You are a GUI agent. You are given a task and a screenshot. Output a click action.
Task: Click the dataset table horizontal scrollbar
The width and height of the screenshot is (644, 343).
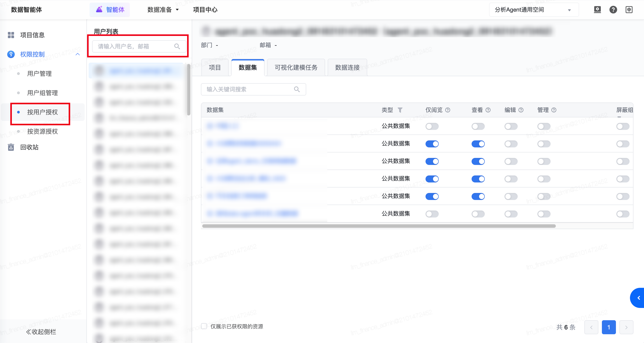click(379, 226)
